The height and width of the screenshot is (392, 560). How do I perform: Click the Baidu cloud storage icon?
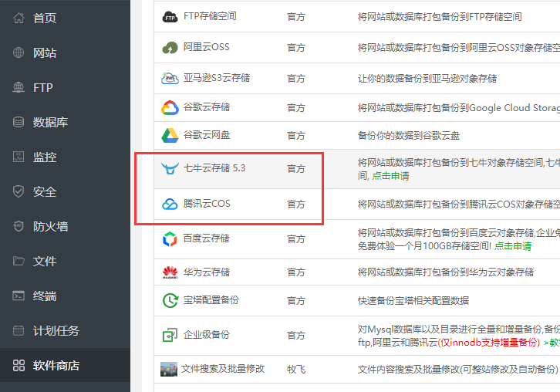pos(169,239)
